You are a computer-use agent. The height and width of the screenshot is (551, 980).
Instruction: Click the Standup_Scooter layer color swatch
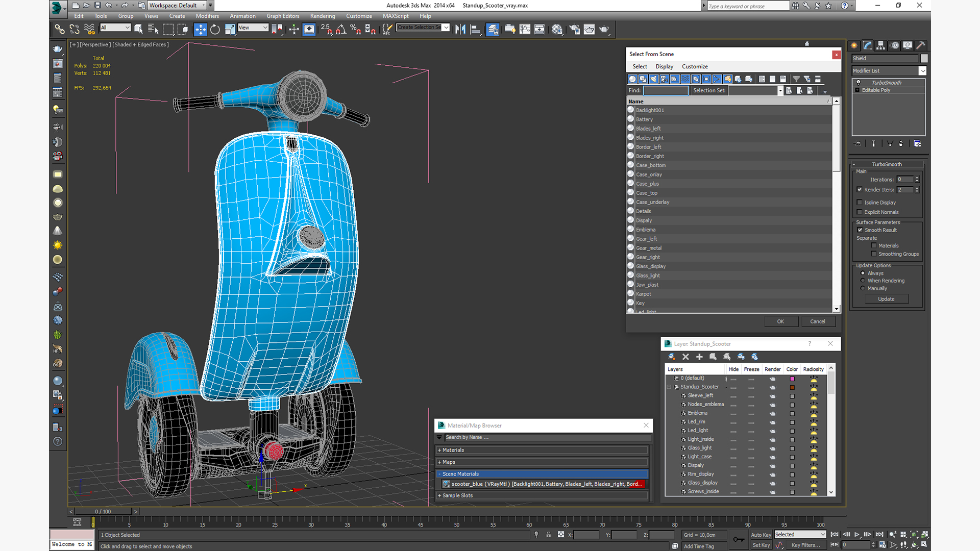(x=792, y=387)
